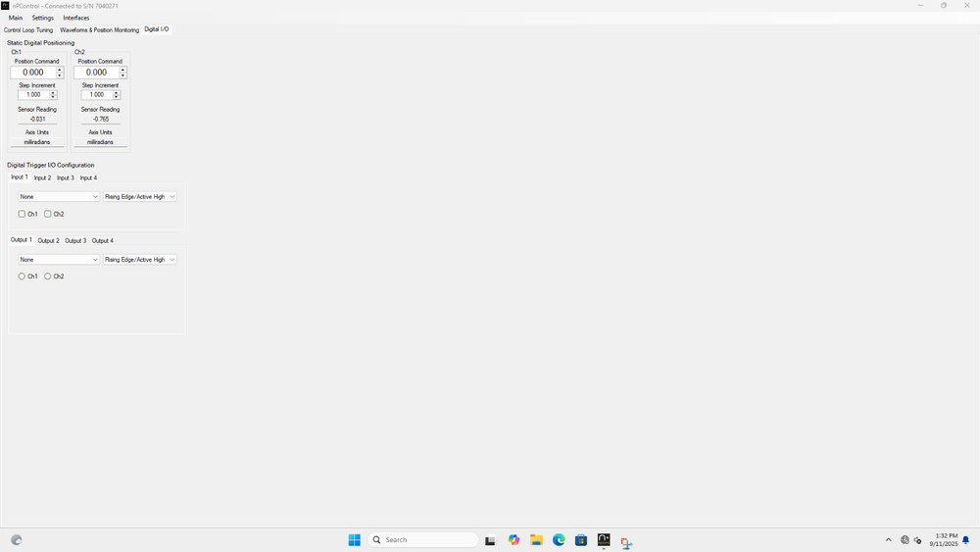Click the Ch1 Position Command input field
Viewport: 980px width, 552px height.
coord(33,73)
